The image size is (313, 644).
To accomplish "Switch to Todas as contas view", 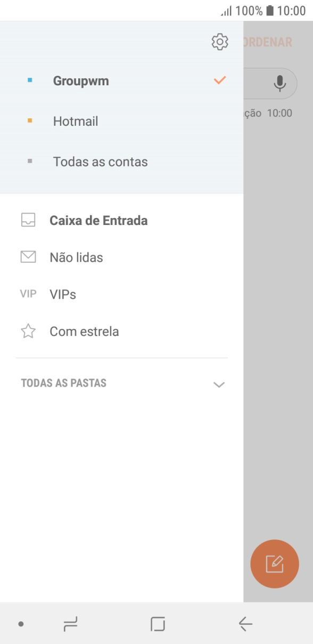I will pyautogui.click(x=99, y=162).
